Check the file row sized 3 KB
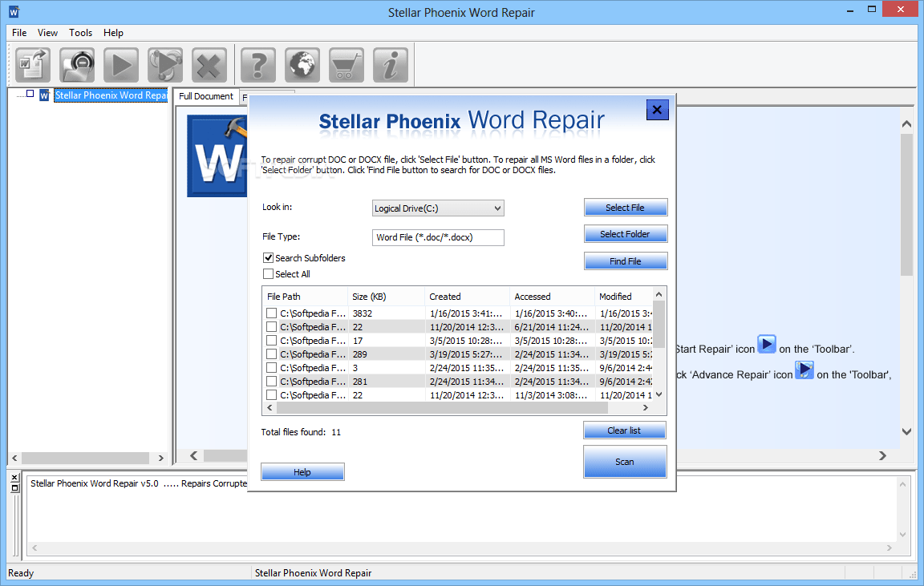The width and height of the screenshot is (924, 586). 271,367
